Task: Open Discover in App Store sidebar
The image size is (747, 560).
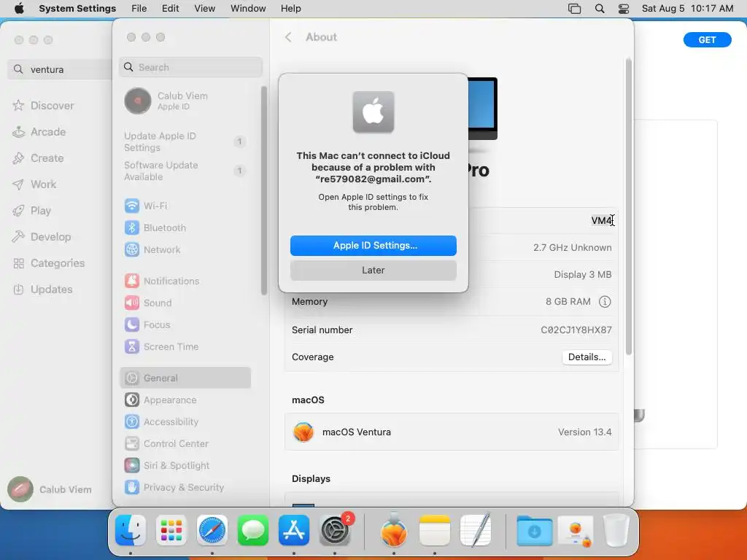Action: 43,106
